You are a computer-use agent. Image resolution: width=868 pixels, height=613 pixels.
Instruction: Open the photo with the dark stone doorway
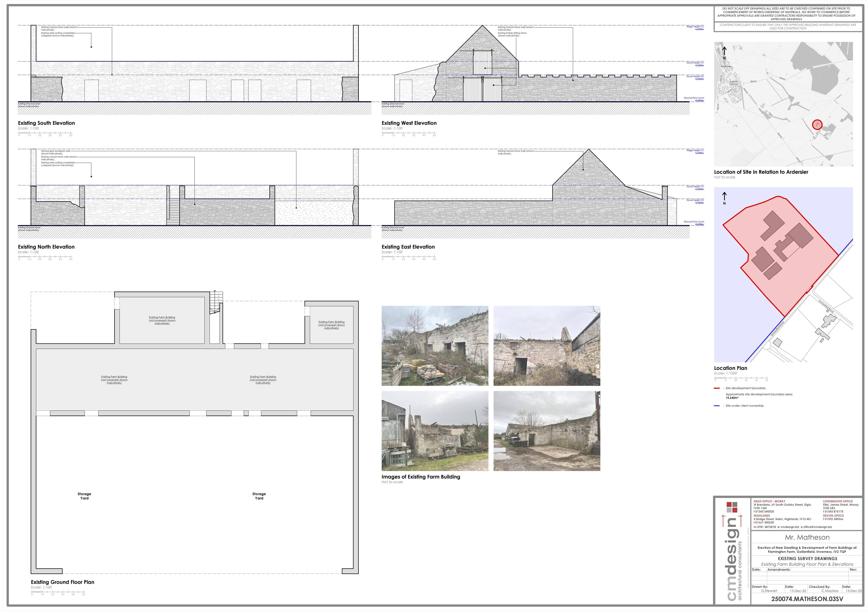547,346
